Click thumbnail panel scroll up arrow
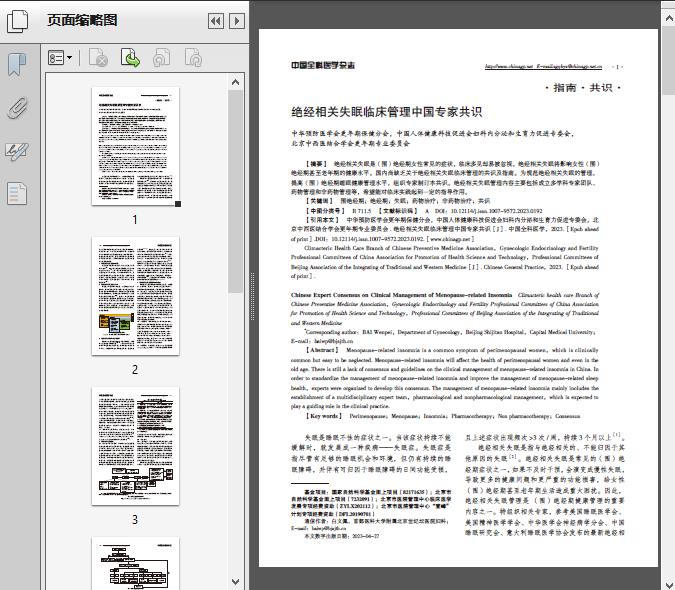 [x=235, y=82]
